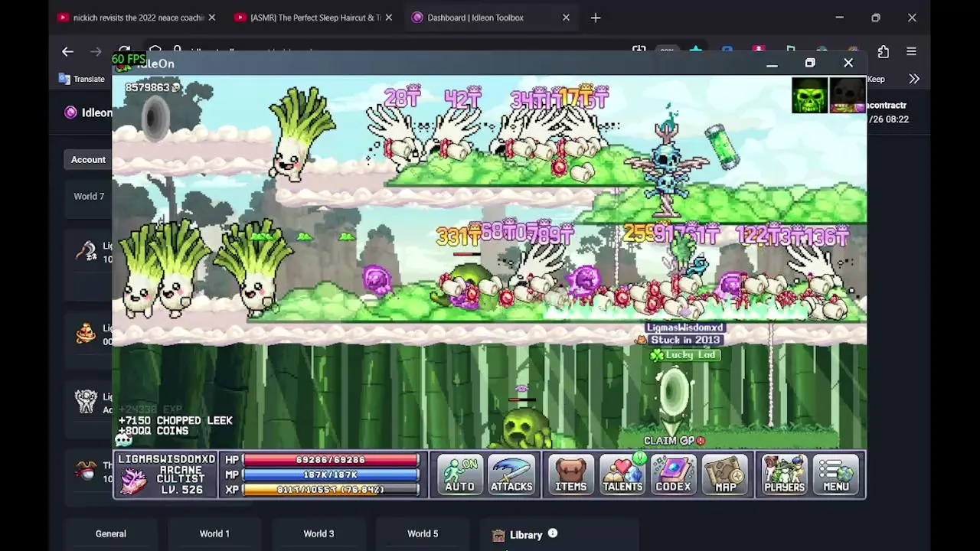The width and height of the screenshot is (980, 551).
Task: Open the ATTACKS panel
Action: (511, 474)
